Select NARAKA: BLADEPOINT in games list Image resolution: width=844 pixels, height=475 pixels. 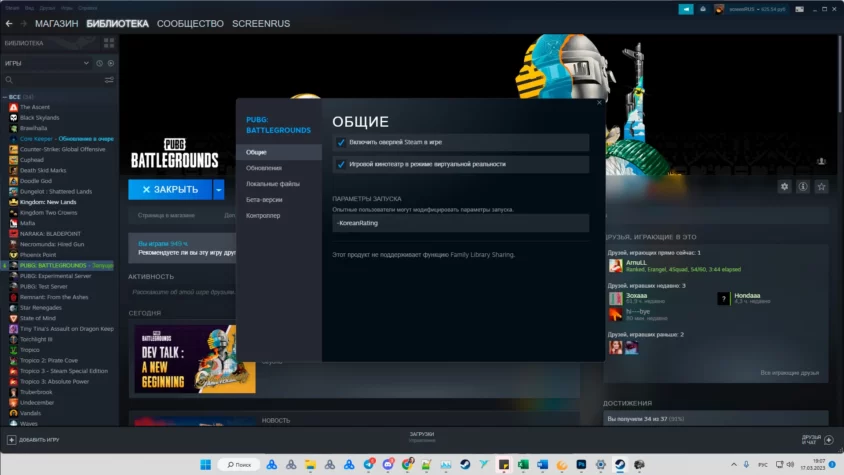(x=50, y=234)
